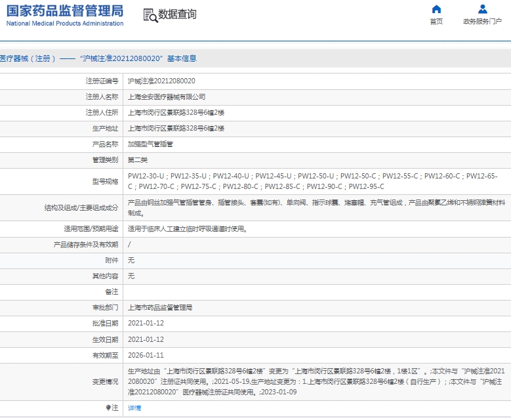
Task: Click the bullet icon beside 注
Action: coord(108,408)
